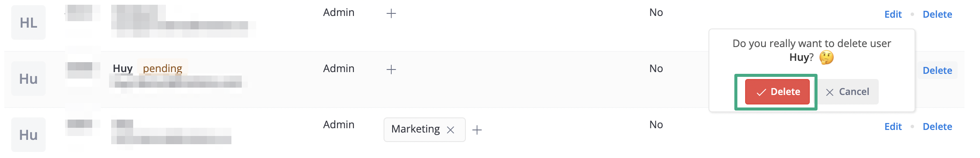The image size is (980, 158).
Task: Select the Marketing group tag
Action: (x=415, y=129)
